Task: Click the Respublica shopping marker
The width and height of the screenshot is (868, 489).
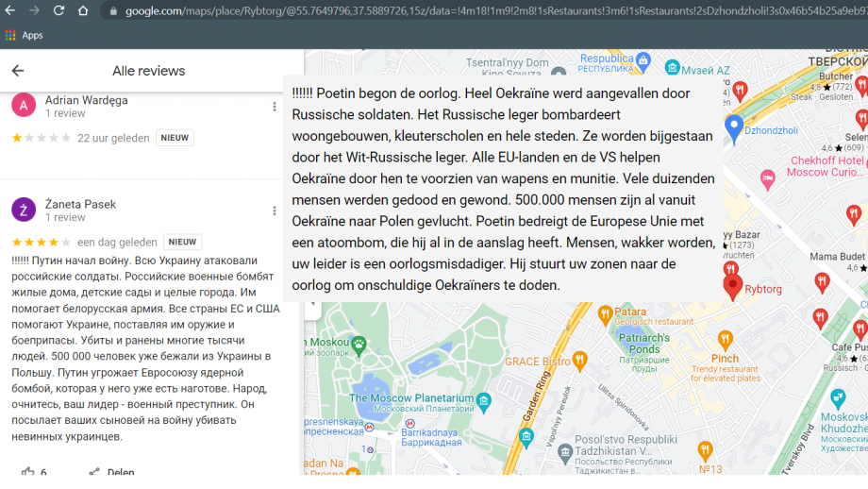Action: pos(643,62)
